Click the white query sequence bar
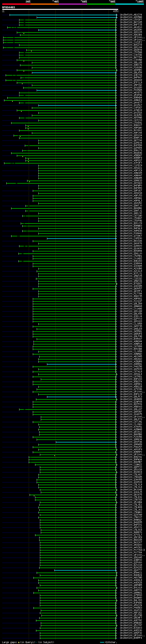This screenshot has height=644, width=146. [60, 9]
